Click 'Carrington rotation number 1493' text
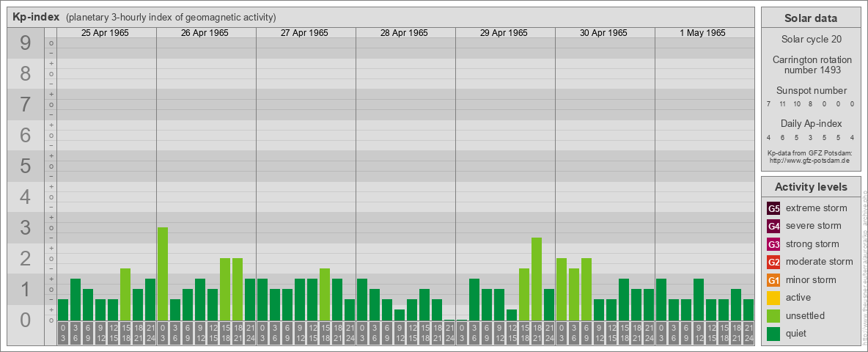 [811, 65]
